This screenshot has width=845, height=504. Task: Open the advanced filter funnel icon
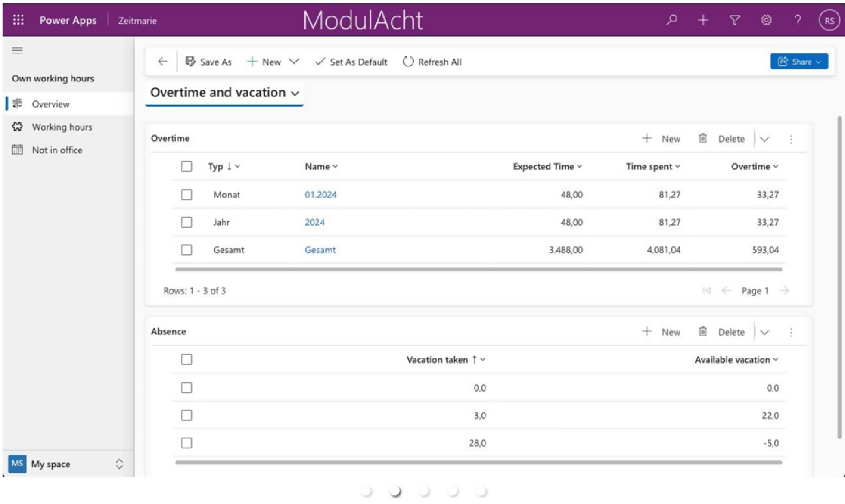734,20
